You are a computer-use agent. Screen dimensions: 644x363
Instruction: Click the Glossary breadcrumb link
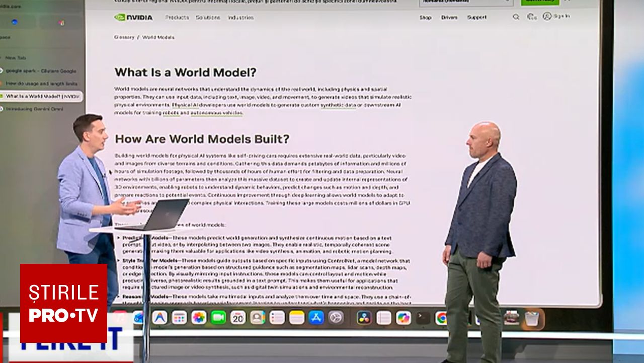[124, 37]
